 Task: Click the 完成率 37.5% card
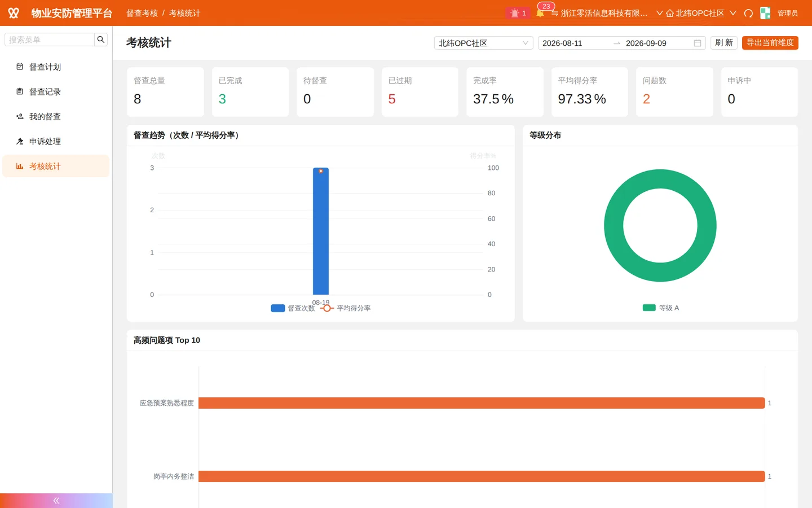[505, 92]
